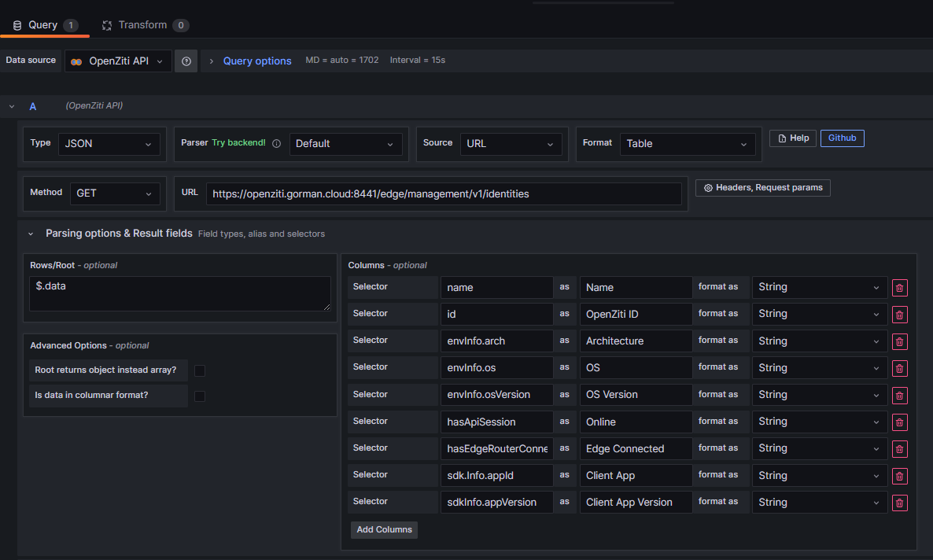Click the info icon beside Try backend

276,143
